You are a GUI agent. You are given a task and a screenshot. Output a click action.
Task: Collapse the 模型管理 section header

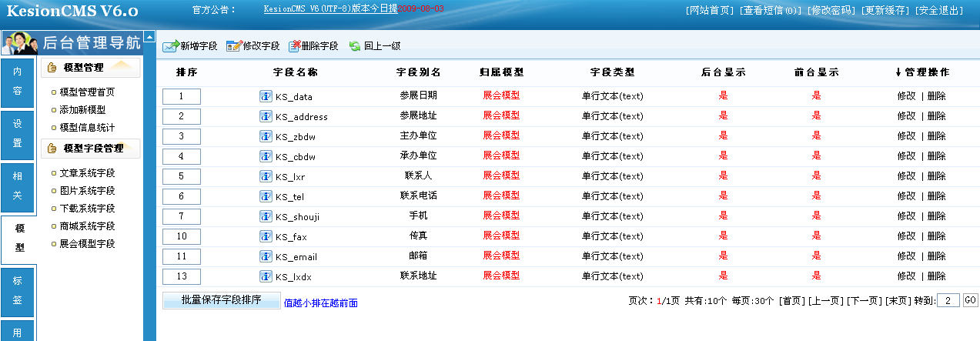coord(90,68)
